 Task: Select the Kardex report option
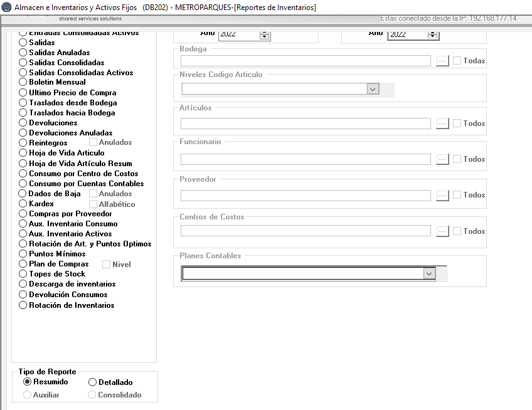pyautogui.click(x=23, y=204)
